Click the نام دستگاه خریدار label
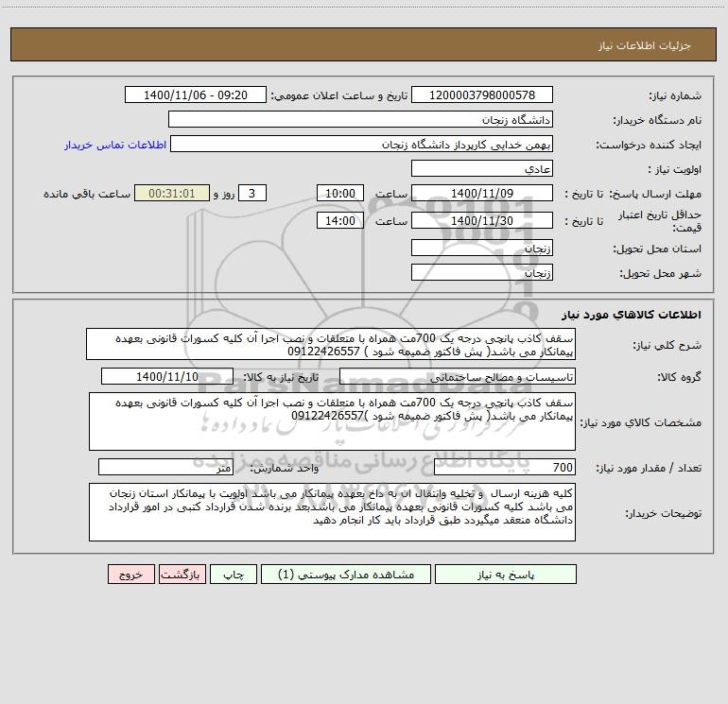Image resolution: width=728 pixels, height=704 pixels. tap(657, 120)
